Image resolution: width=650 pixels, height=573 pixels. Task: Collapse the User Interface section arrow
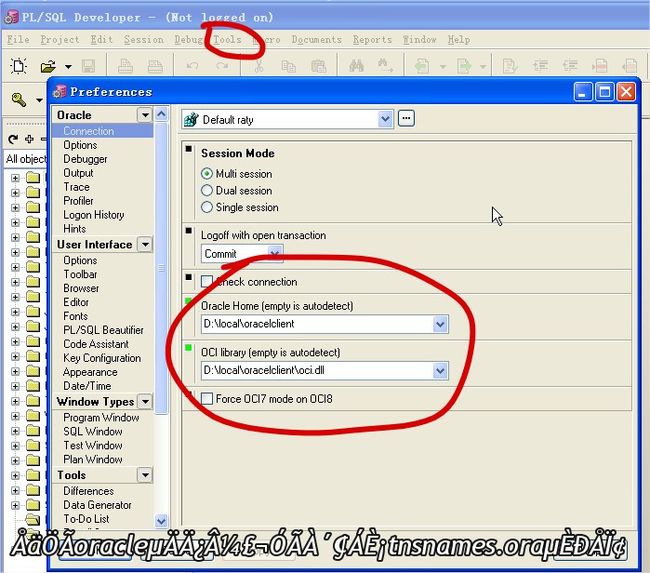coord(145,244)
